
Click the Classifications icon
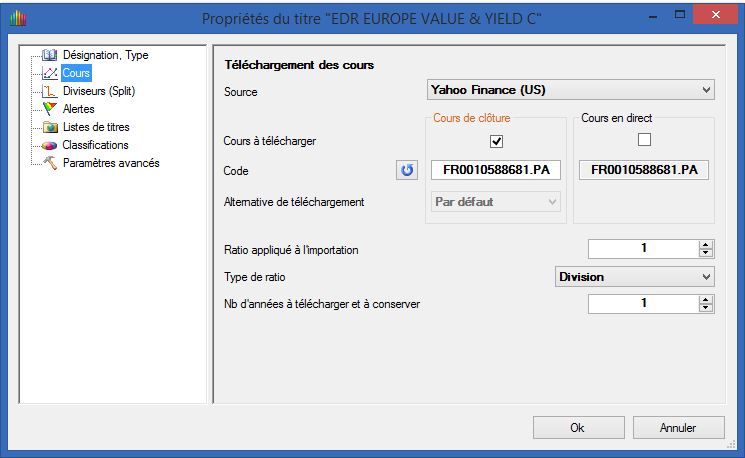50,145
